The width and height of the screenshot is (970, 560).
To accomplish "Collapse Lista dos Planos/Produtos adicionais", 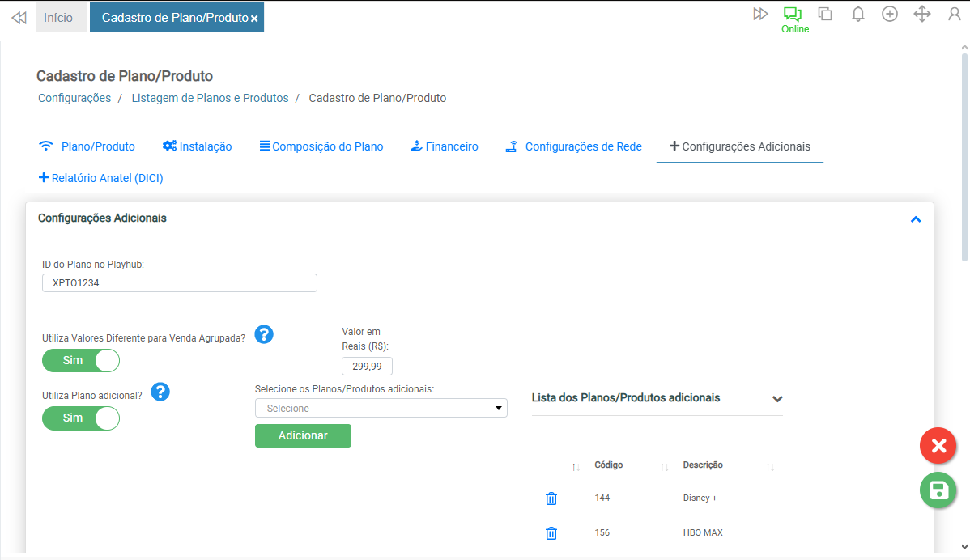I will click(x=777, y=399).
